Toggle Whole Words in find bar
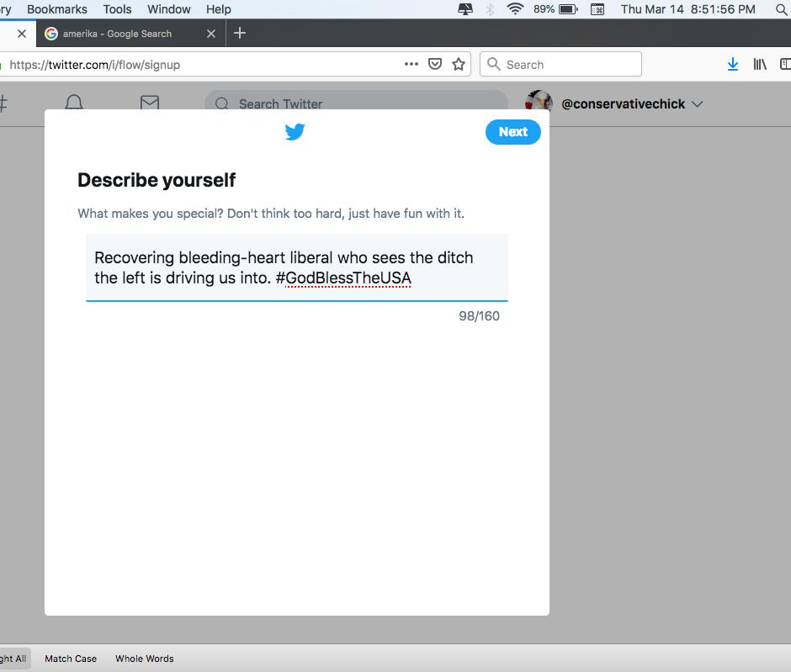This screenshot has height=672, width=791. 144,659
